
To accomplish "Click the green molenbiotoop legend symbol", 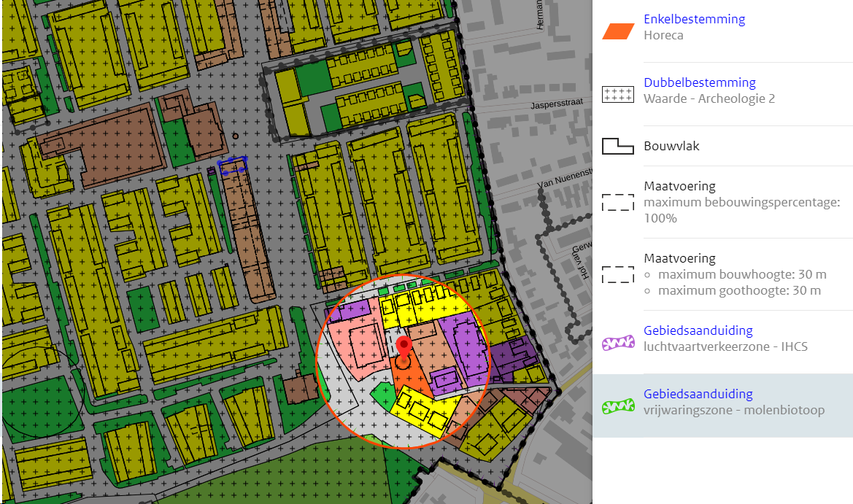I will (618, 406).
